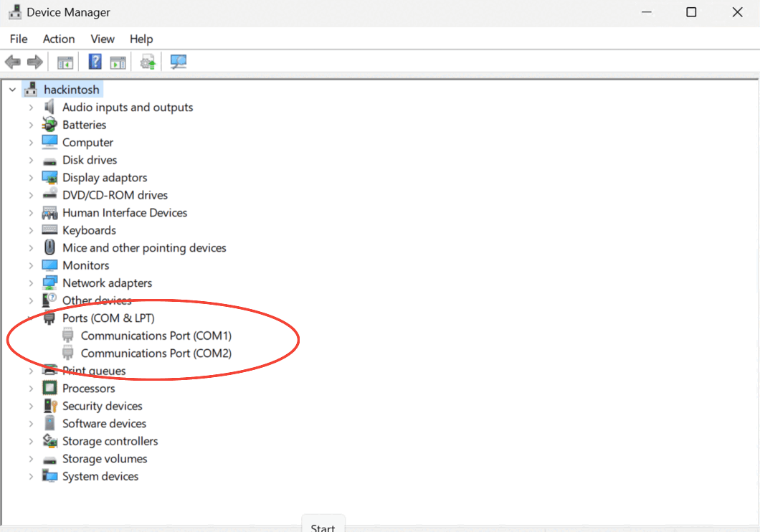Select Communications Port (COM2)
760x532 pixels.
tap(154, 353)
